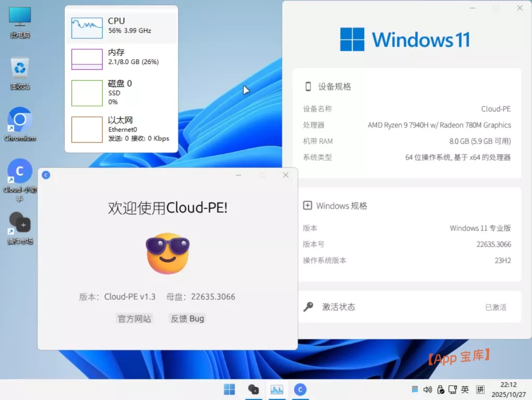The width and height of the screenshot is (532, 400).
Task: Switch the 英 input language indicator
Action: [x=465, y=389]
